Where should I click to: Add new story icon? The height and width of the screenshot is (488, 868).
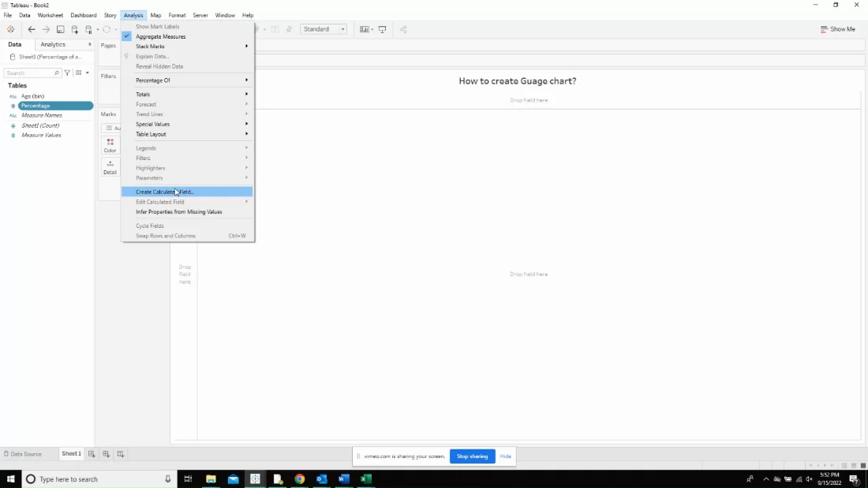[121, 453]
